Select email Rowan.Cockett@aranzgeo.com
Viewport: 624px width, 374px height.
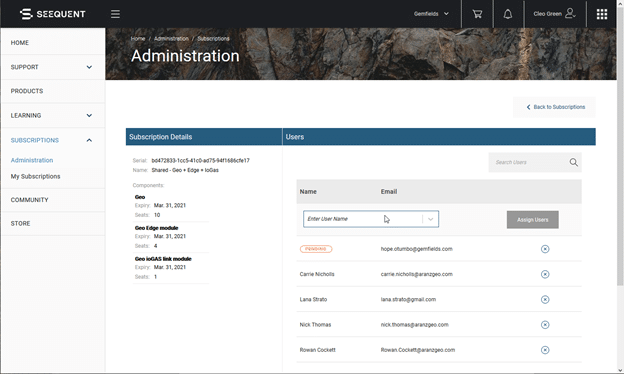(x=418, y=350)
